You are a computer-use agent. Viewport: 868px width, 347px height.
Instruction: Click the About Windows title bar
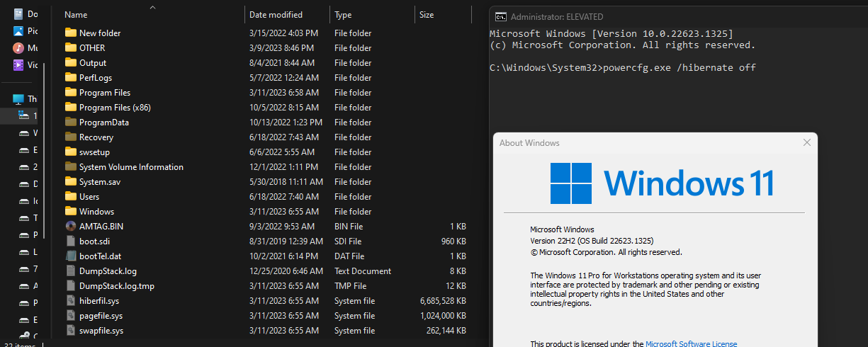[655, 142]
